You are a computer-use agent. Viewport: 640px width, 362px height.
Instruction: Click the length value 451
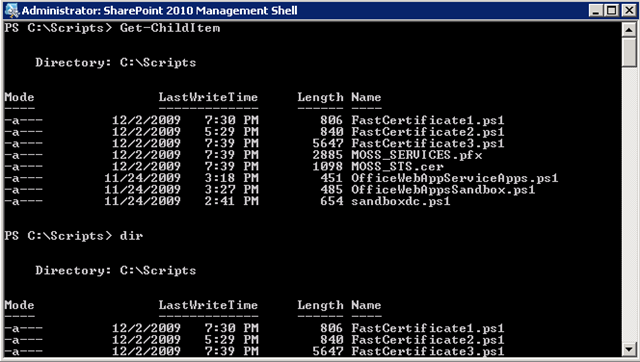point(331,178)
